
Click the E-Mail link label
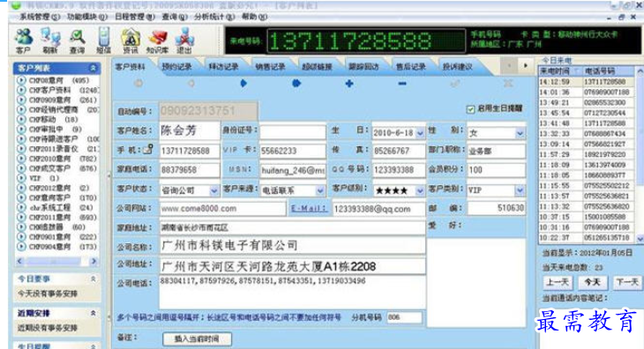(309, 209)
